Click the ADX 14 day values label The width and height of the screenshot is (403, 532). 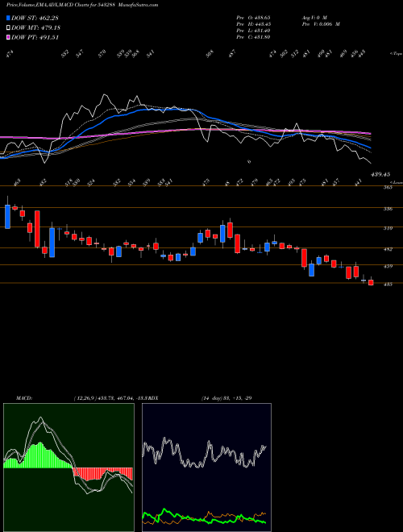(x=226, y=398)
